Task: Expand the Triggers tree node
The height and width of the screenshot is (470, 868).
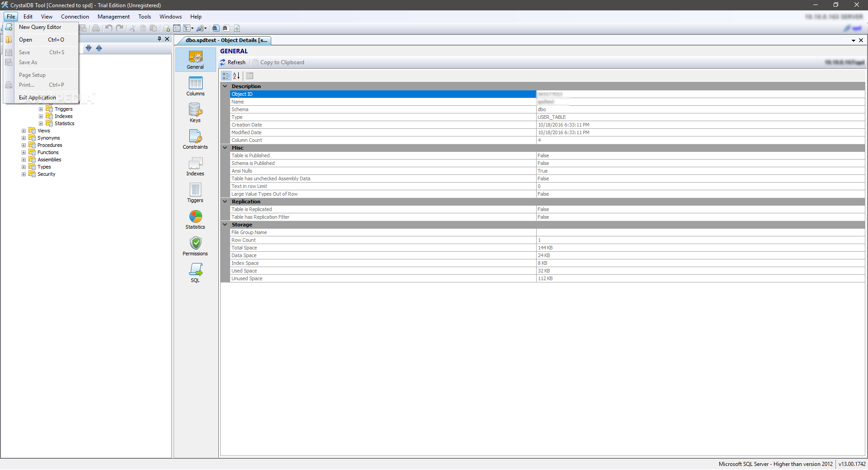Action: tap(41, 109)
